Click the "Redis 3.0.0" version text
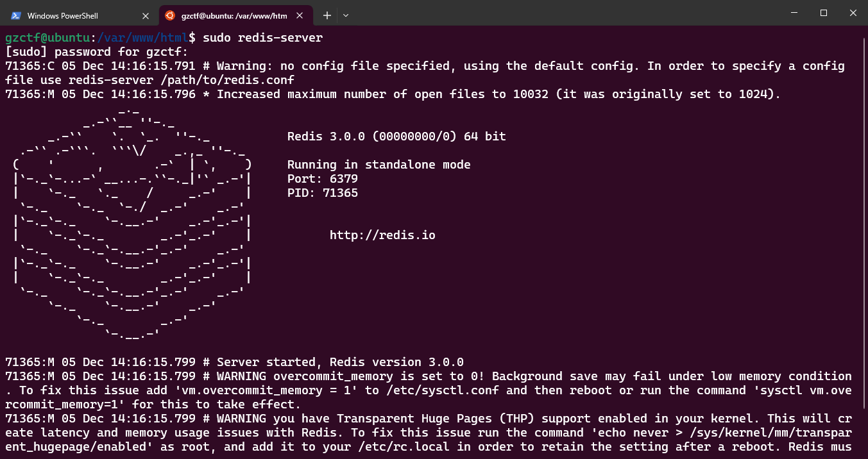The image size is (868, 459). click(326, 137)
